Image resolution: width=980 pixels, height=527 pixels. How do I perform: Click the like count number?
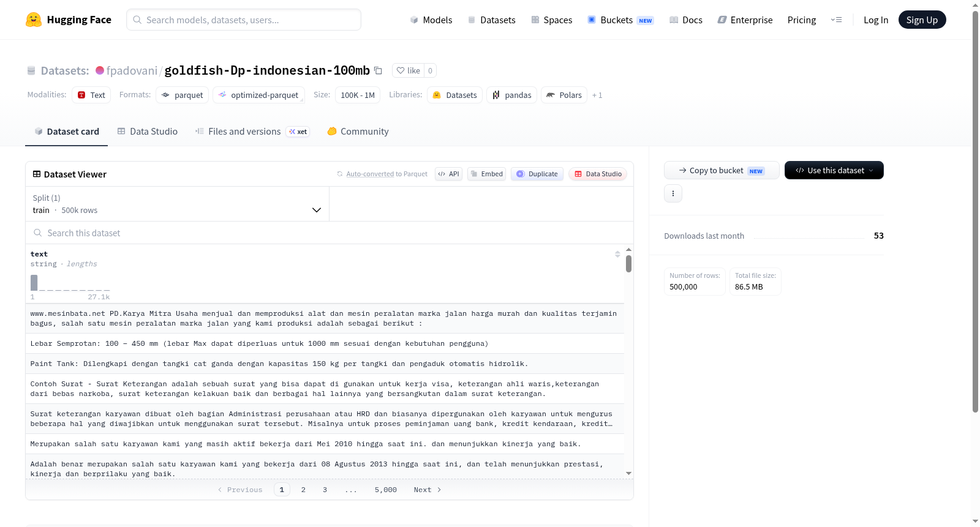click(431, 70)
